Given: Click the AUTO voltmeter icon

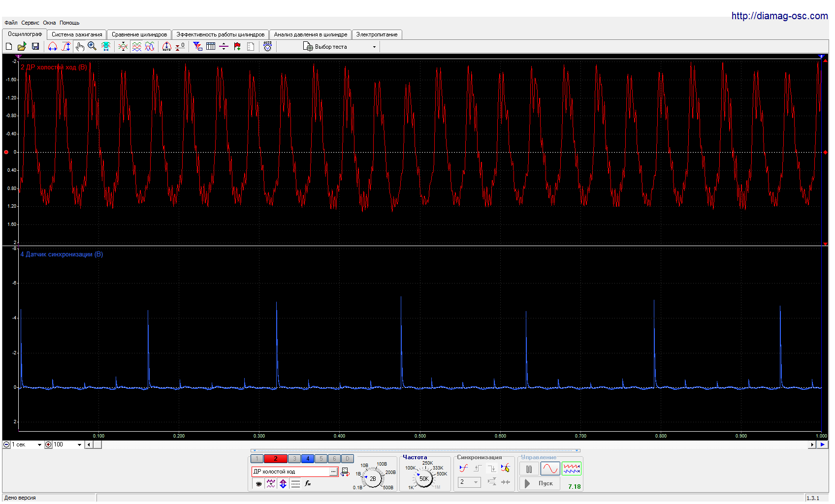Looking at the screenshot, I should pos(267,46).
